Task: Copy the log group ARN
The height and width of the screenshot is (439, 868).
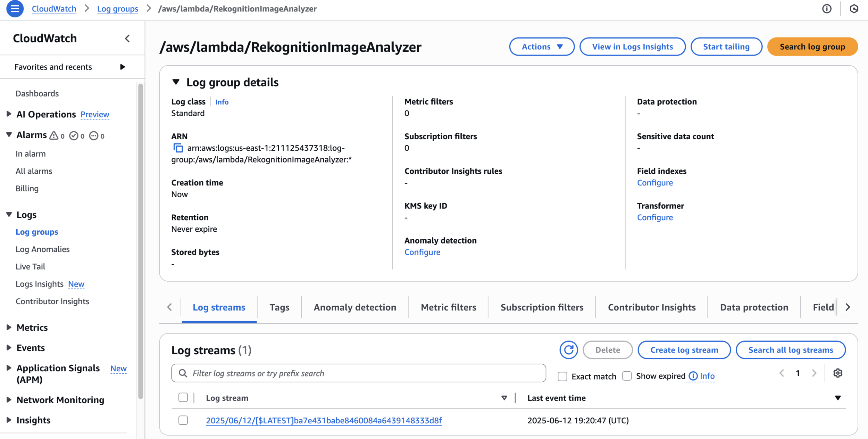Action: coord(178,148)
